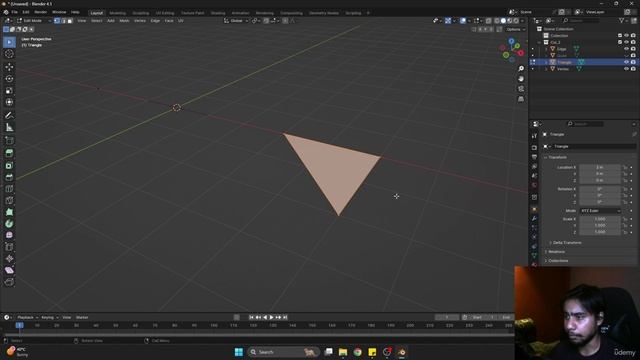
Task: Open the Global orientation dropdown
Action: (236, 20)
